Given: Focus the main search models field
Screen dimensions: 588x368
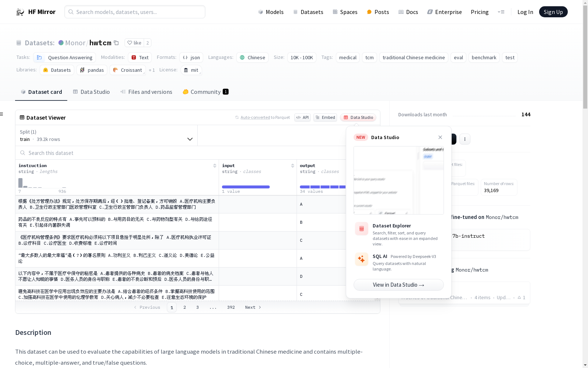Looking at the screenshot, I should [135, 12].
